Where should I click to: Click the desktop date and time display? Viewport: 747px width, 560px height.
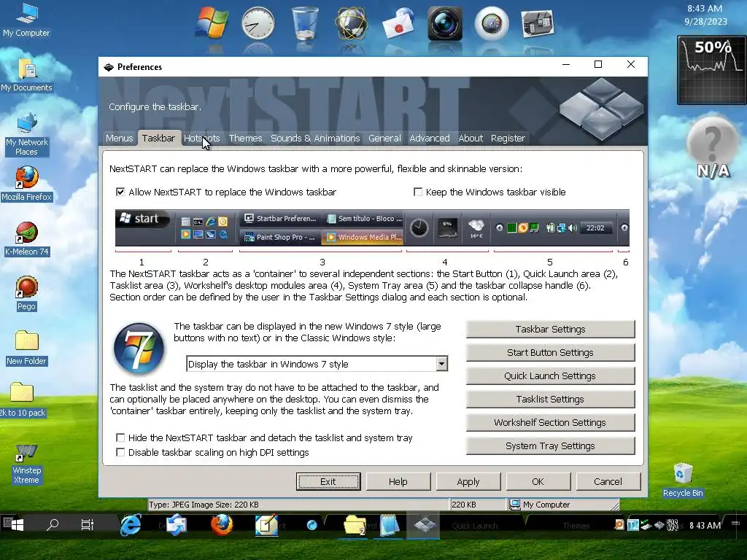pos(705,15)
